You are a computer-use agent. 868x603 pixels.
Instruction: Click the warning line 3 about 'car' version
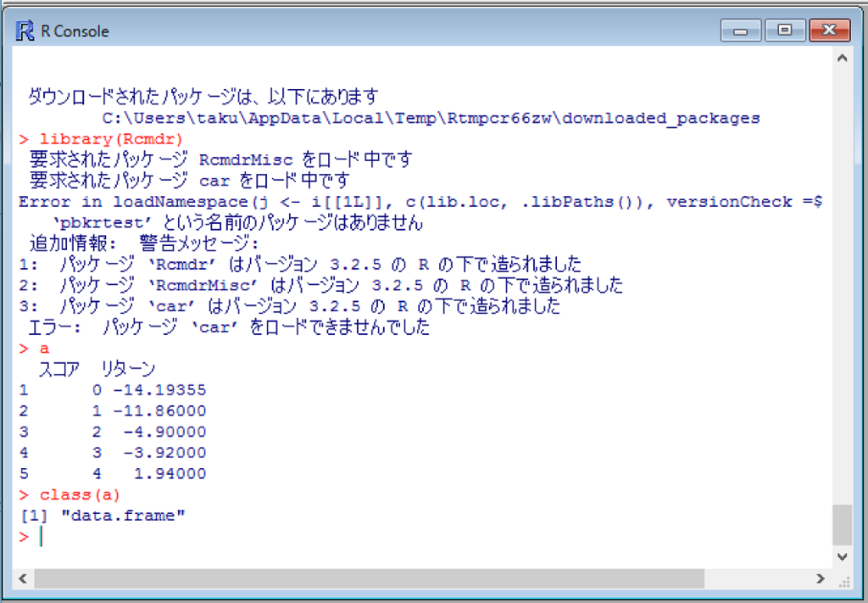[x=290, y=306]
